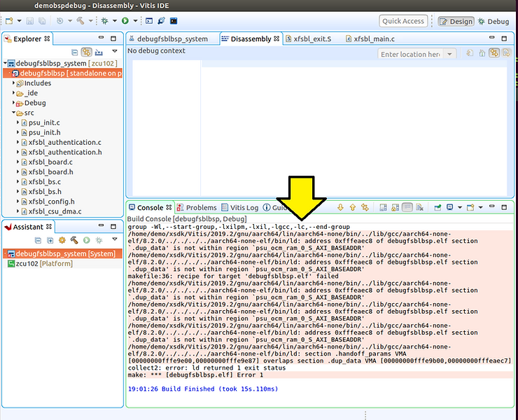Click the Quick Access button
The height and width of the screenshot is (420, 518).
tap(404, 22)
